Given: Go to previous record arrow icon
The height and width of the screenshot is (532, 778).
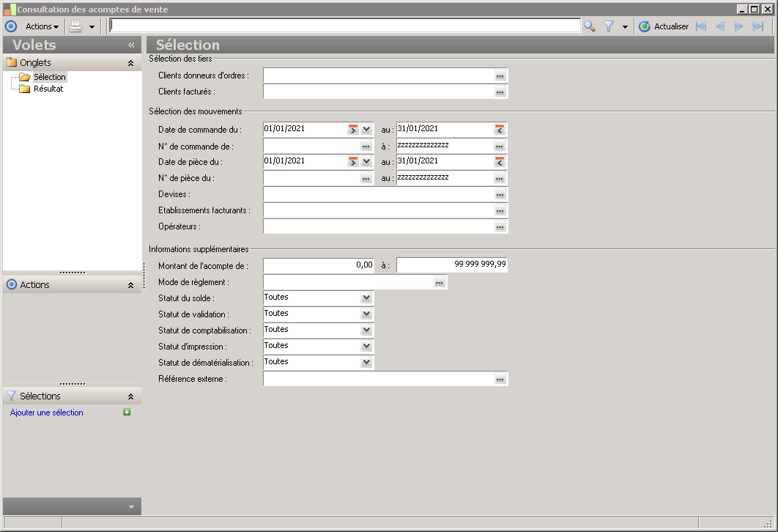Looking at the screenshot, I should [720, 26].
